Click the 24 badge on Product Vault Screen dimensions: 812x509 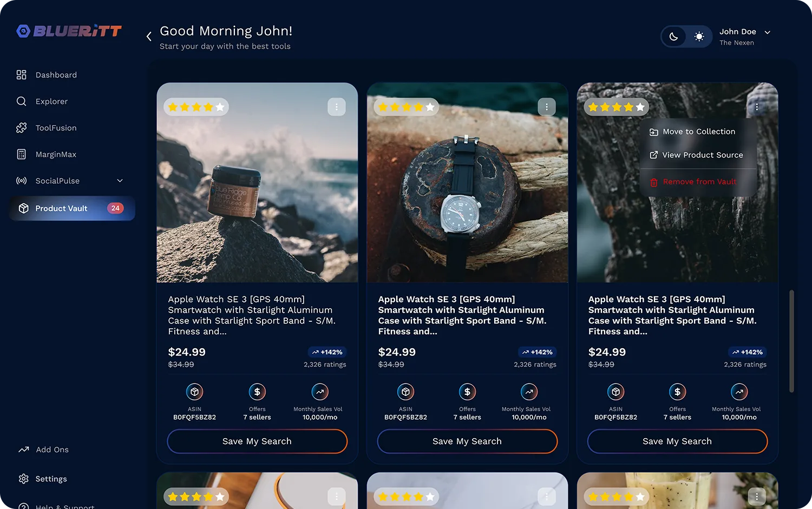pyautogui.click(x=115, y=208)
